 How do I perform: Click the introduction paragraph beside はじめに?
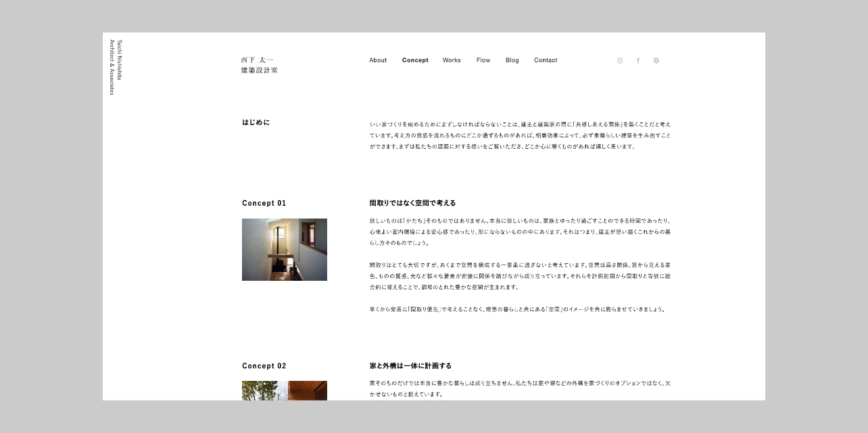(x=520, y=135)
